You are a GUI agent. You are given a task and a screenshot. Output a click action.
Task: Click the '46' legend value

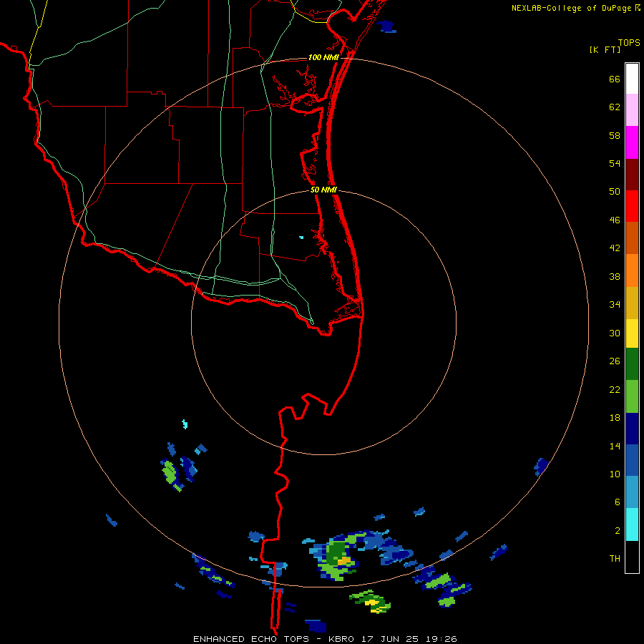tap(615, 220)
